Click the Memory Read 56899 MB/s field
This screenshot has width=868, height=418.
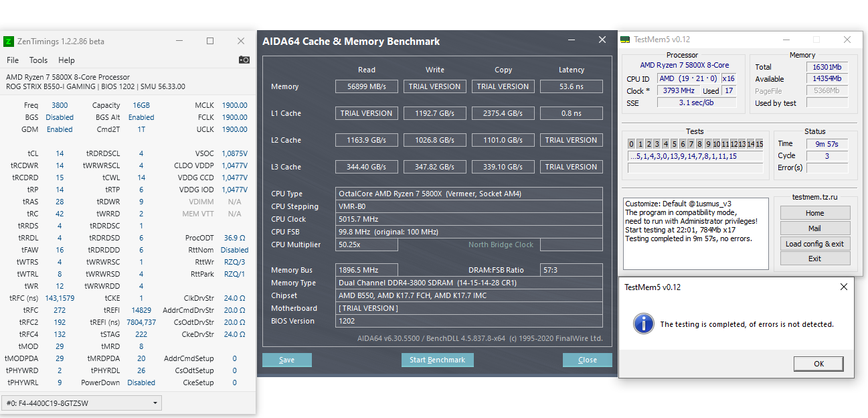367,86
